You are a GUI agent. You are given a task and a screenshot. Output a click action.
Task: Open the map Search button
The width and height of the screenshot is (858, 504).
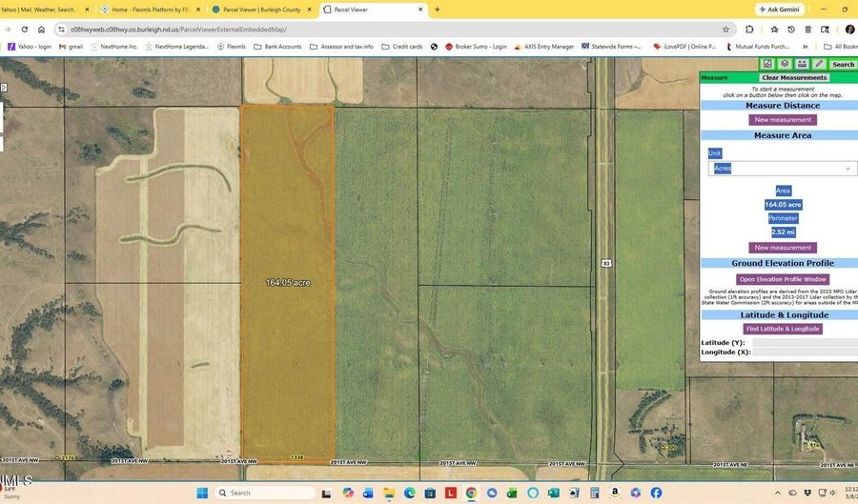843,65
